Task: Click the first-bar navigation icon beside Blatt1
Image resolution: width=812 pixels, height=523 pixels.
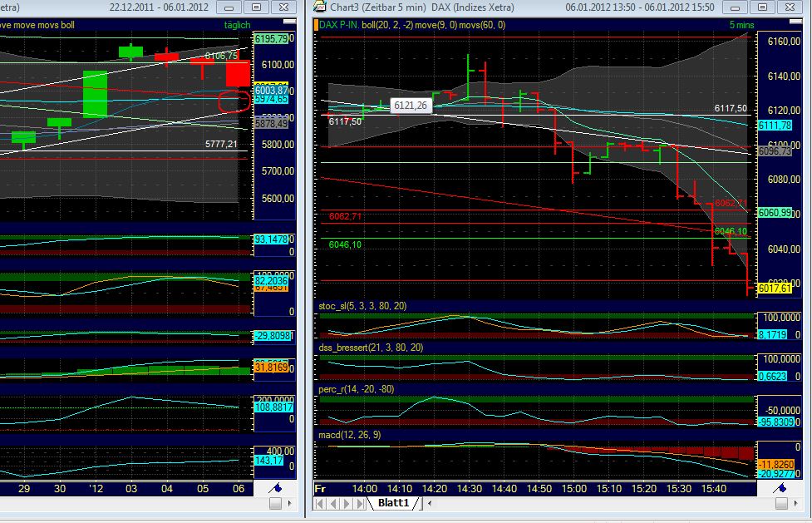Action: tap(319, 503)
